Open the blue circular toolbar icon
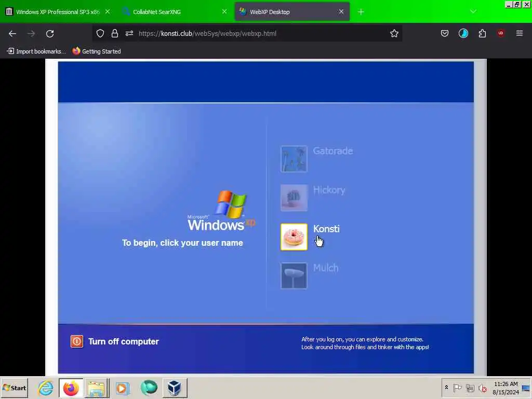Viewport: 532px width, 399px height. click(463, 33)
